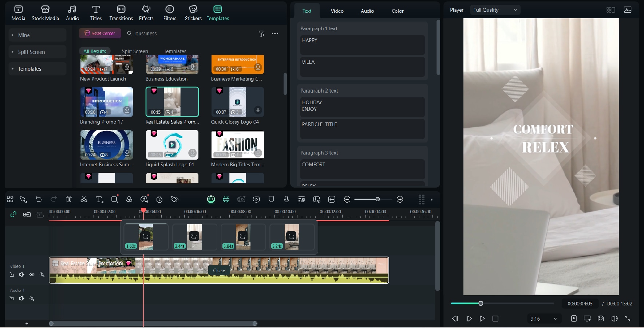Take a snapshot of the preview

pos(601,319)
